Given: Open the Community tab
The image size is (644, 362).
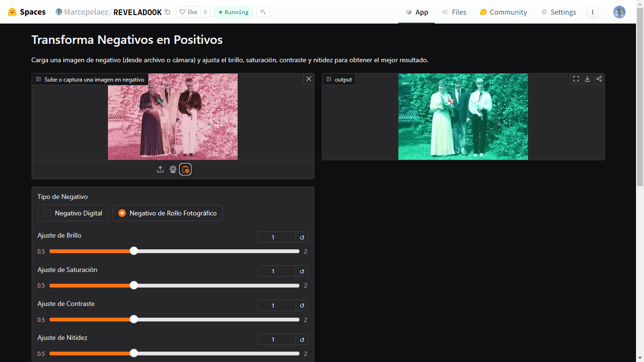Looking at the screenshot, I should [x=503, y=12].
